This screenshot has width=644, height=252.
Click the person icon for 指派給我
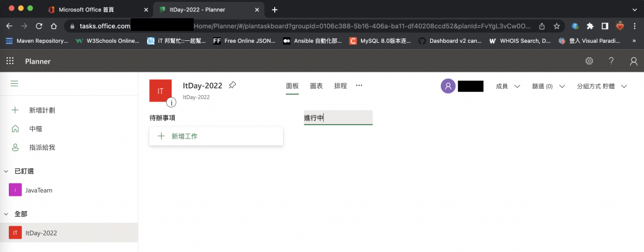[x=15, y=147]
